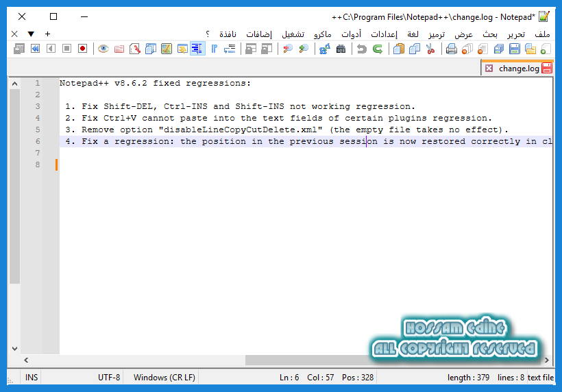Image resolution: width=562 pixels, height=392 pixels.
Task: Open Find with the binoculars icon
Action: tap(341, 49)
